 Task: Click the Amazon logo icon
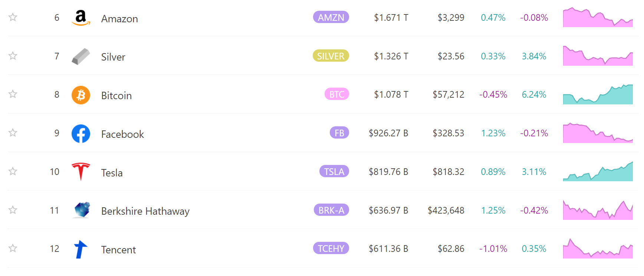[x=81, y=18]
